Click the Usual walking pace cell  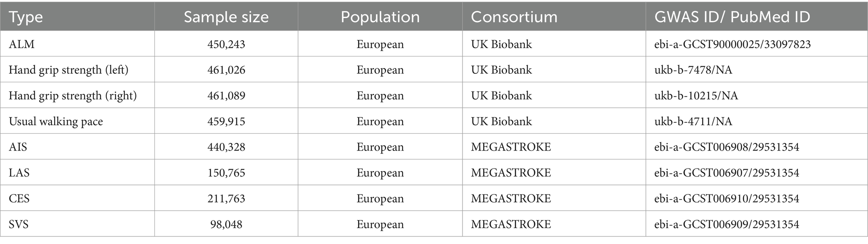(56, 122)
